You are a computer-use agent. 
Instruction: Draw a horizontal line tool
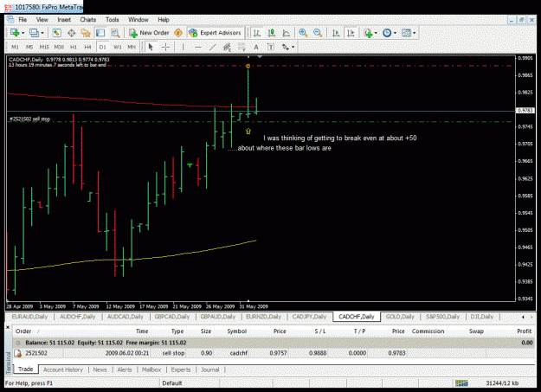[x=197, y=47]
